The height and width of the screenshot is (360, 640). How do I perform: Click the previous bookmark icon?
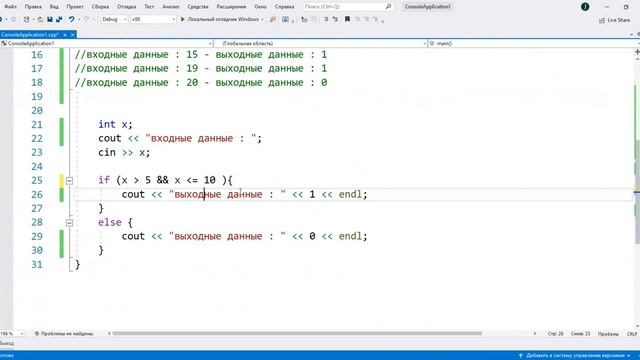357,19
